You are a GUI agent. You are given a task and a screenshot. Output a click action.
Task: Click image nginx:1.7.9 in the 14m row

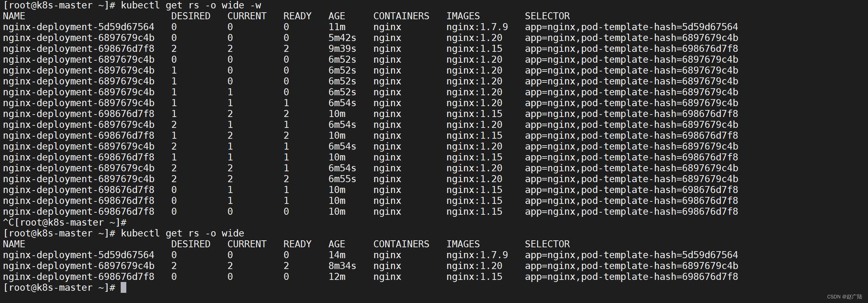tap(477, 255)
